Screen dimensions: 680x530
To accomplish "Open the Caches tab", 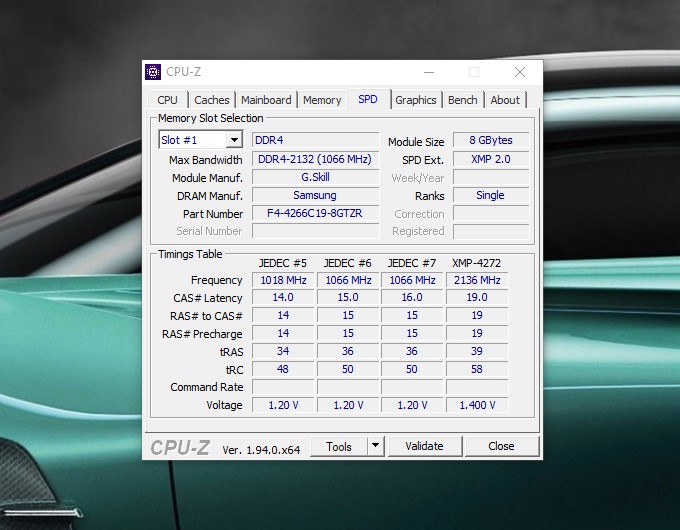I will click(212, 100).
